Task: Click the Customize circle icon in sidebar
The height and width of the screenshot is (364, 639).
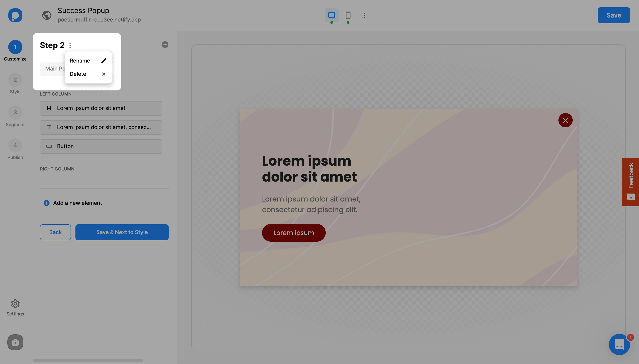Action: coord(15,47)
